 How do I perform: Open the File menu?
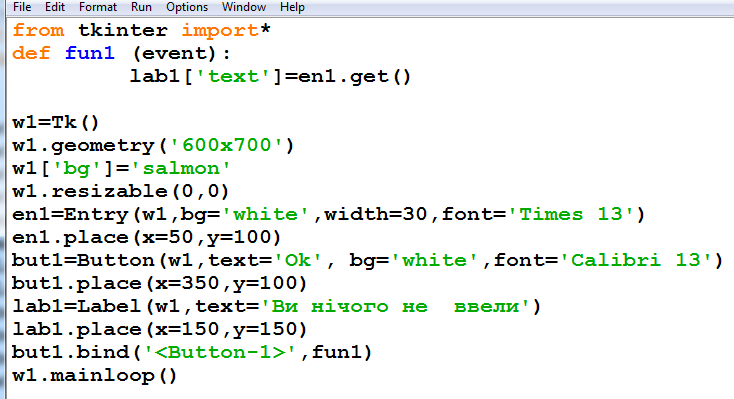pos(22,7)
